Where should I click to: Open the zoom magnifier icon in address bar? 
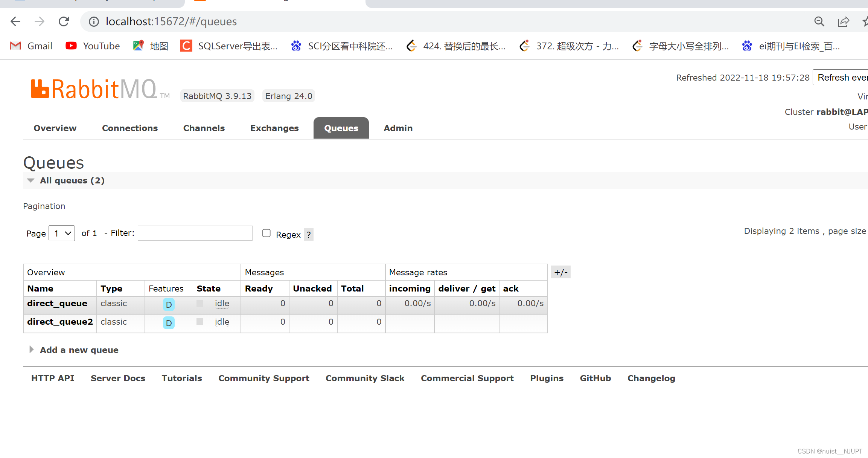(819, 21)
